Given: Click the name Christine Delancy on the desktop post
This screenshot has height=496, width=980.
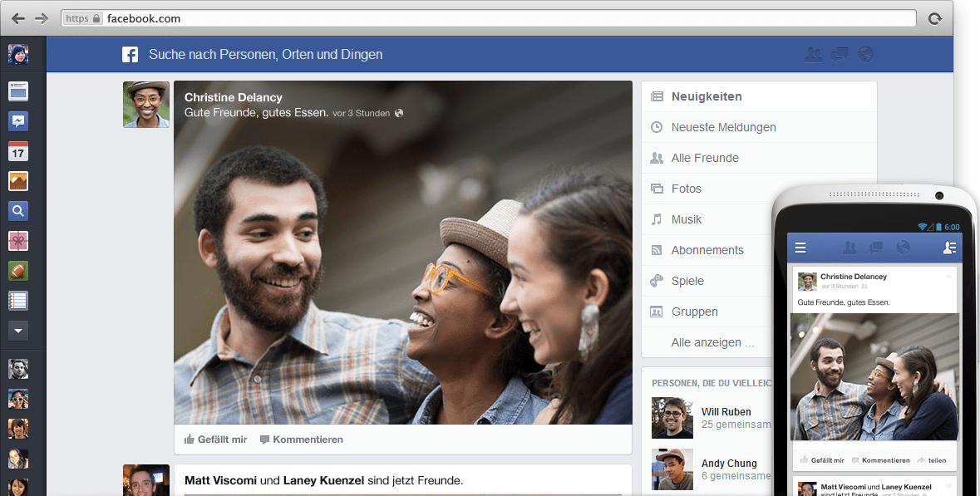Looking at the screenshot, I should coord(233,97).
